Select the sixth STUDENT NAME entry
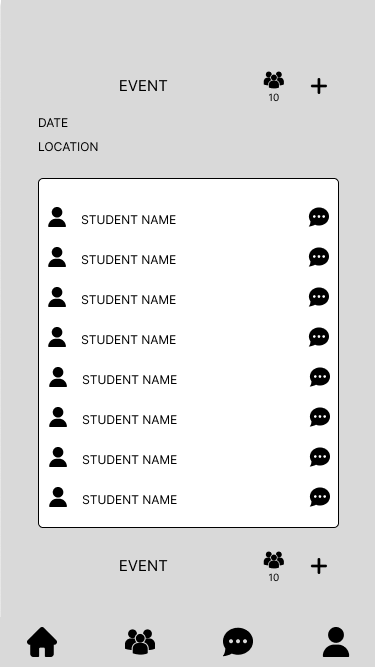The image size is (375, 667). 129,420
